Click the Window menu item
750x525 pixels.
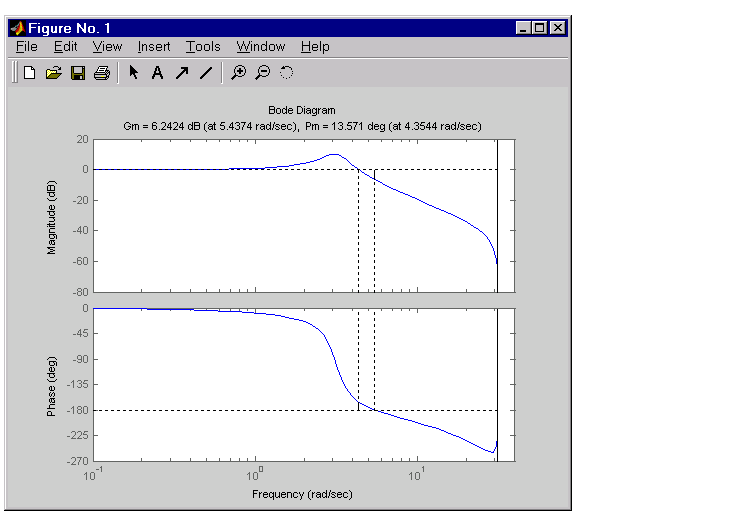[x=260, y=47]
